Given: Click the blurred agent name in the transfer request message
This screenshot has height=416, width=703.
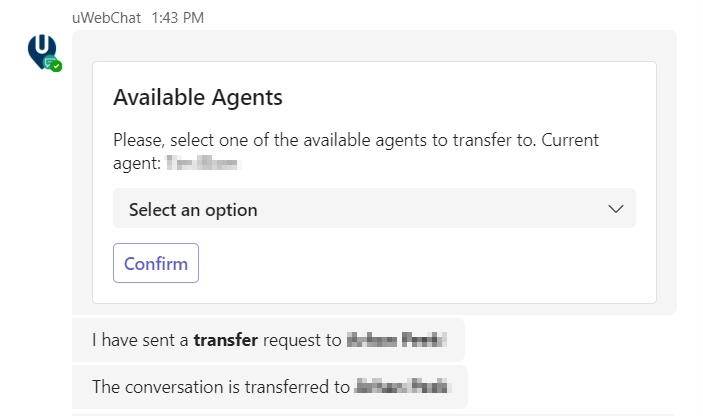Looking at the screenshot, I should (x=396, y=340).
